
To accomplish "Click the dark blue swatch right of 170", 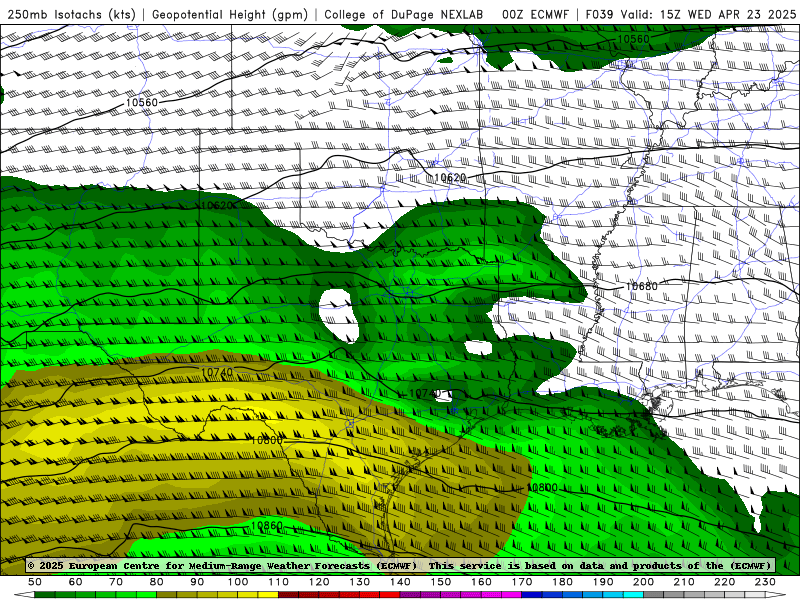I will pyautogui.click(x=532, y=595).
